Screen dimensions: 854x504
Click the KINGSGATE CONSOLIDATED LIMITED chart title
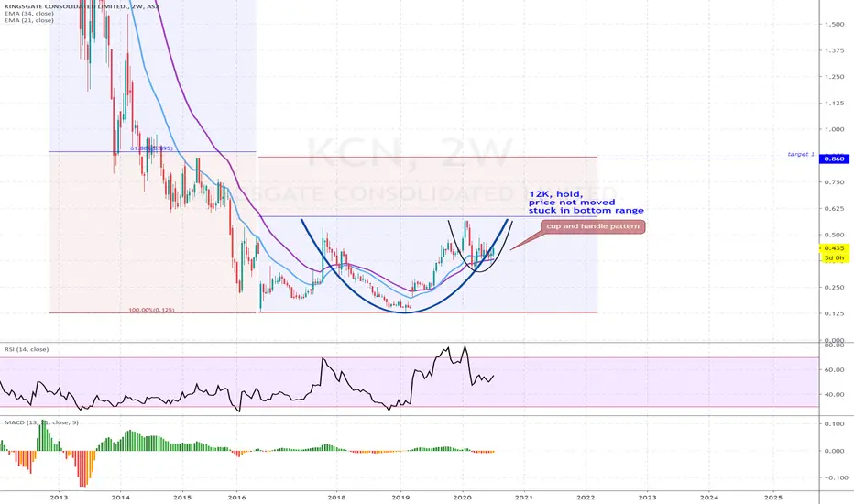pyautogui.click(x=82, y=6)
